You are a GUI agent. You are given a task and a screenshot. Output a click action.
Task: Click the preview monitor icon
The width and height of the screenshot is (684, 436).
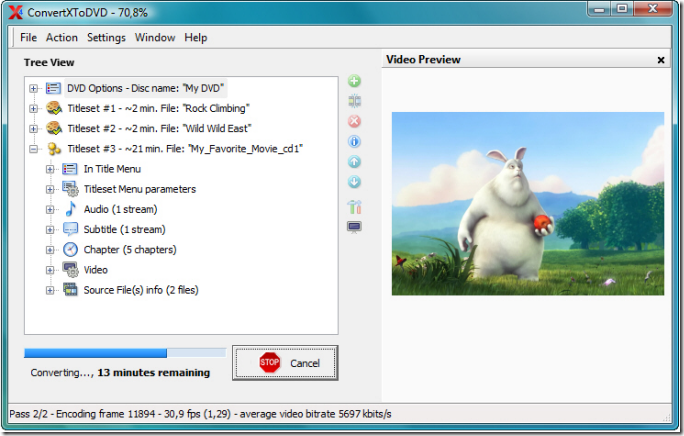(354, 227)
